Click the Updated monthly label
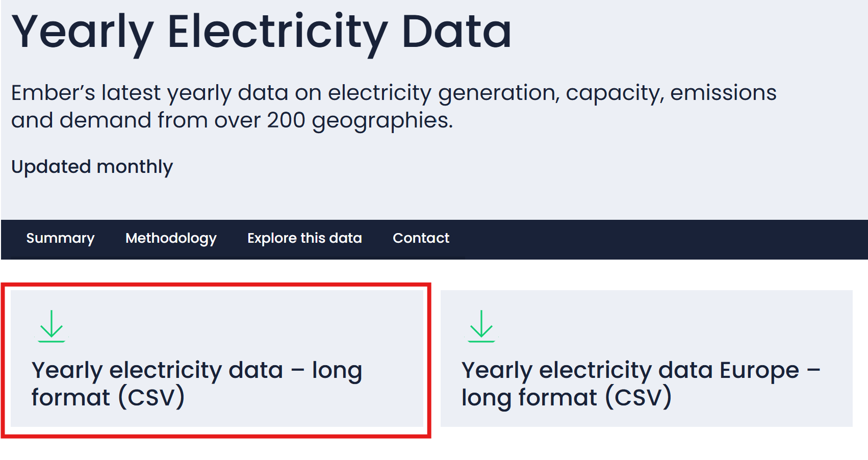 (x=92, y=167)
